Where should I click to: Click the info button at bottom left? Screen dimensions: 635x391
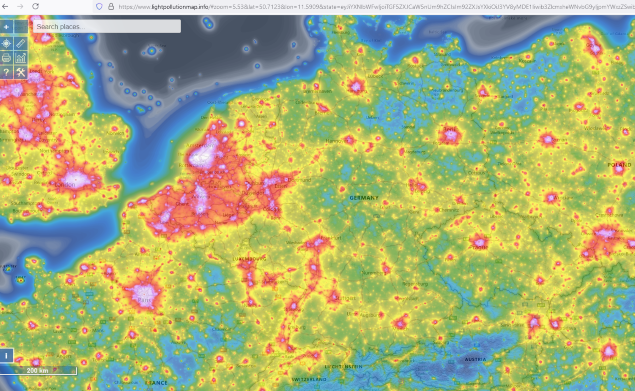point(6,355)
